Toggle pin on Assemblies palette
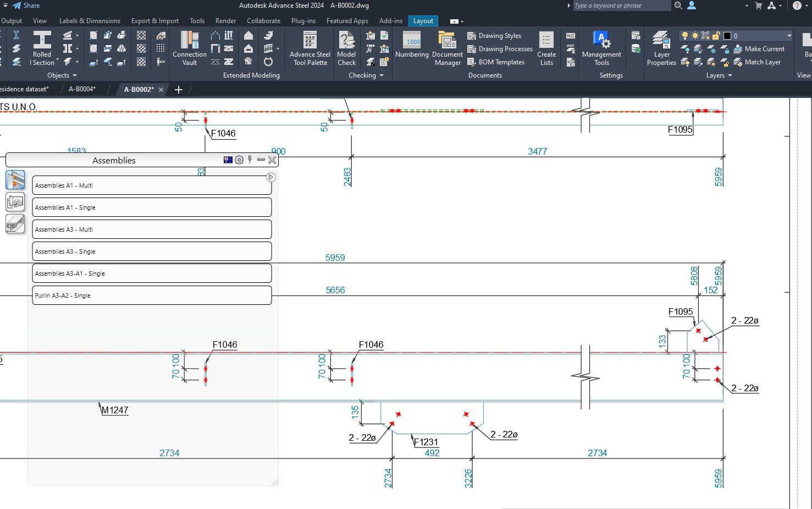The height and width of the screenshot is (509, 812). [250, 160]
